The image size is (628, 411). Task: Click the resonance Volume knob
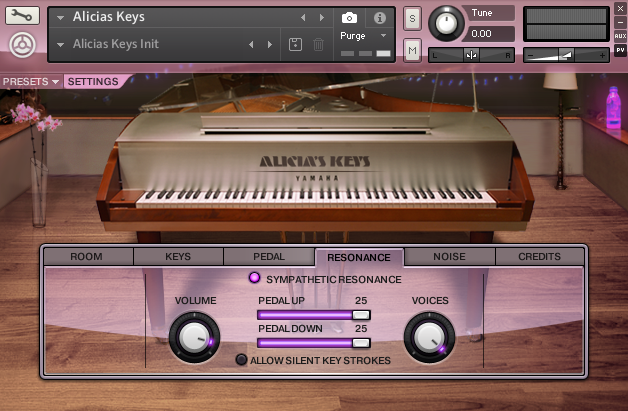pos(195,338)
